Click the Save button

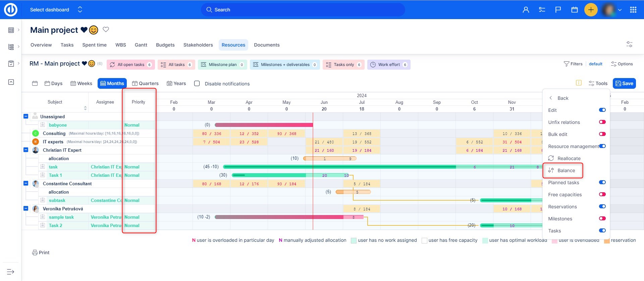point(624,83)
